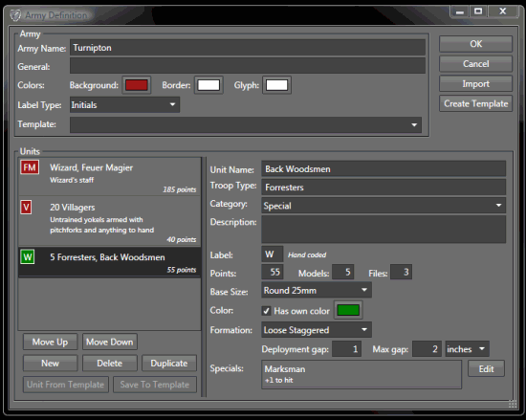The height and width of the screenshot is (420, 526).
Task: Click the Unit Name field Back Woodsmen
Action: tap(384, 168)
